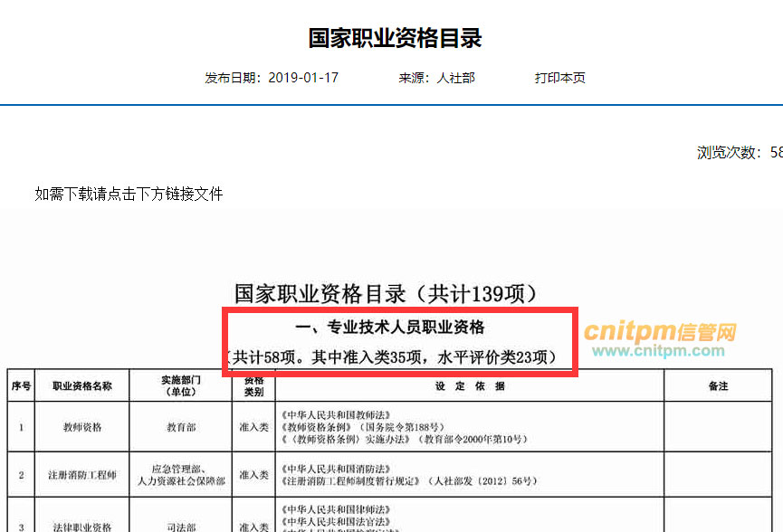The image size is (783, 532).
Task: Select the page title 国家职业资格目录
Action: point(395,38)
